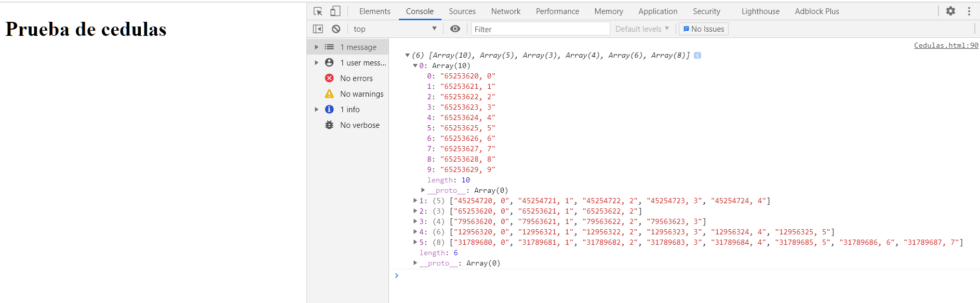Click value "65253625, 5" at index 5
Image resolution: width=980 pixels, height=303 pixels.
tap(467, 128)
